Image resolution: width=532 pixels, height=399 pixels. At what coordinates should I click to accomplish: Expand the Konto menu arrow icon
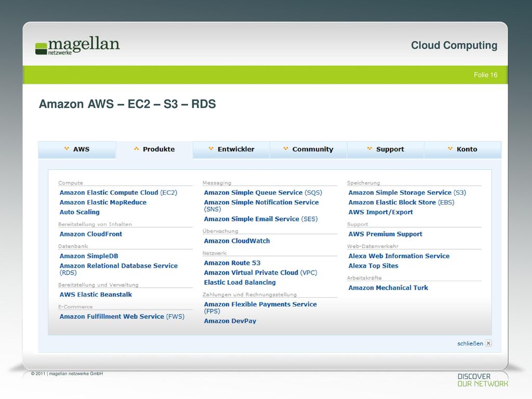click(x=450, y=149)
